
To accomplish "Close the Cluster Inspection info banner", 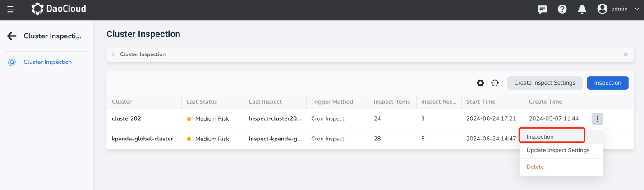I will pos(626,54).
